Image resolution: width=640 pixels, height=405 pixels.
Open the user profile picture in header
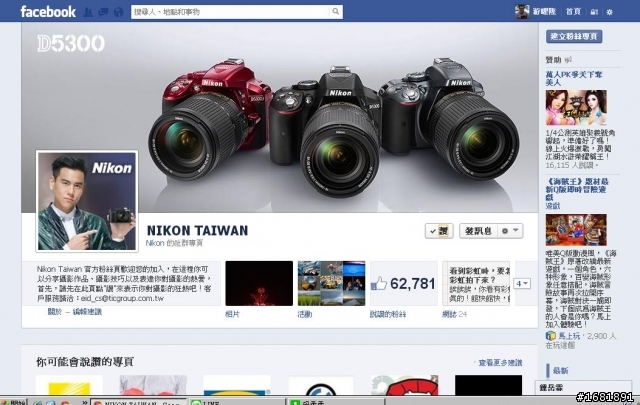[x=522, y=12]
